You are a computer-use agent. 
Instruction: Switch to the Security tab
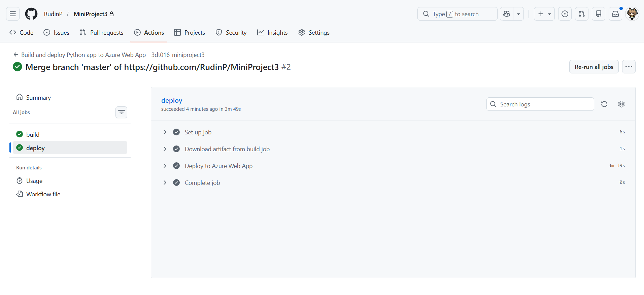tap(231, 32)
